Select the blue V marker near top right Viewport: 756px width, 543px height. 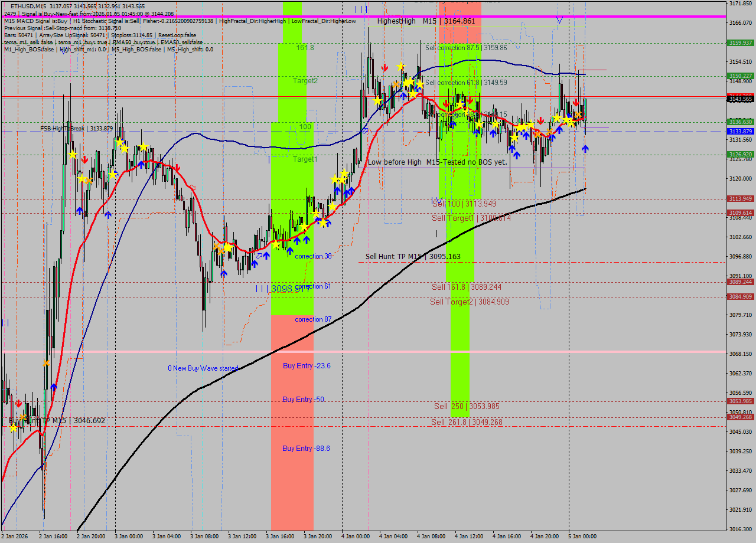tap(559, 20)
